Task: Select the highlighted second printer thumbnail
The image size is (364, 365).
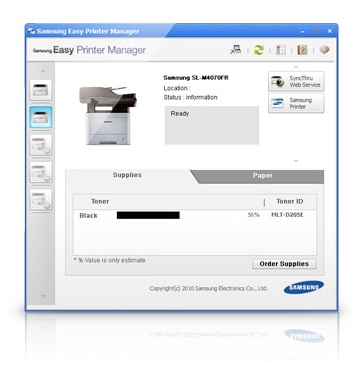Action: point(41,117)
